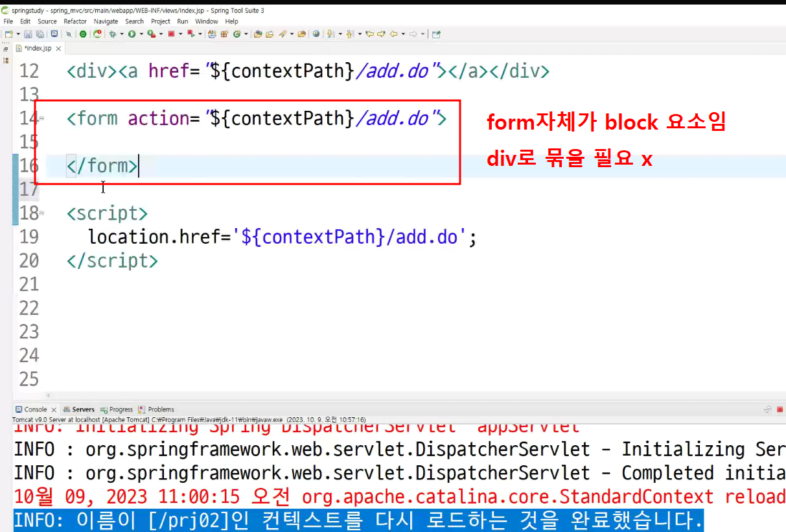Screen dimensions: 786x532
Task: Click the red Stop square toolbar icon
Action: pos(171,34)
